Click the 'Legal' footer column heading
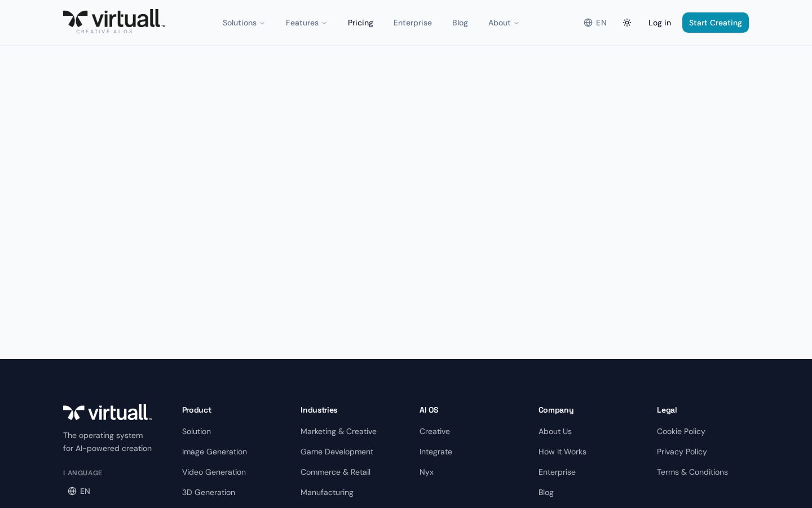Viewport: 812px width, 508px height. pos(667,410)
